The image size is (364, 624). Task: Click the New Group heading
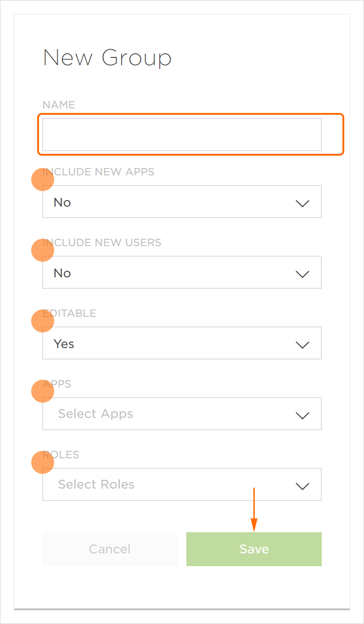tap(107, 58)
